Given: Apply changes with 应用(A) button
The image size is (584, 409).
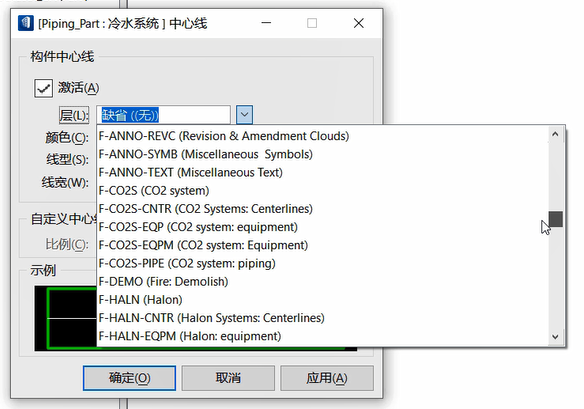Looking at the screenshot, I should [x=327, y=378].
